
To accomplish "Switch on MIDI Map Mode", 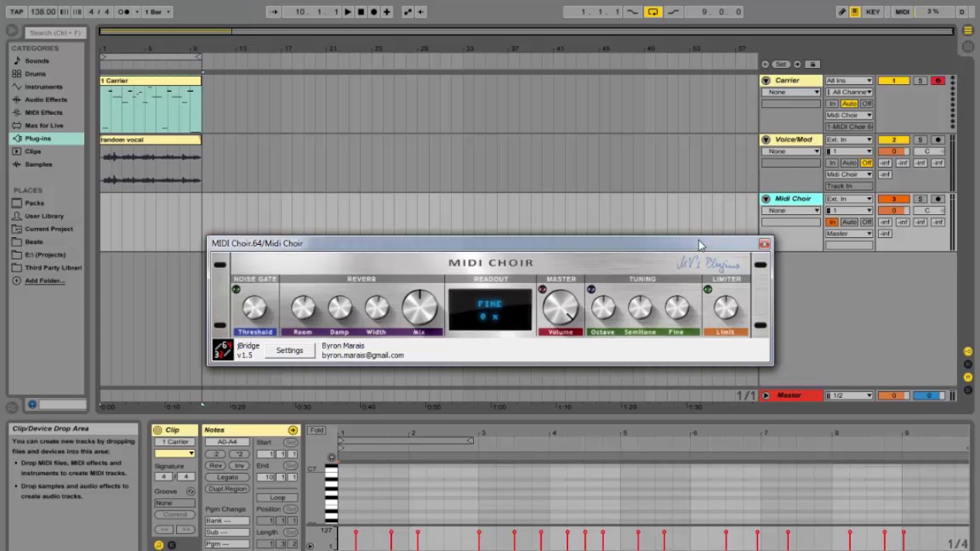I will pos(902,11).
